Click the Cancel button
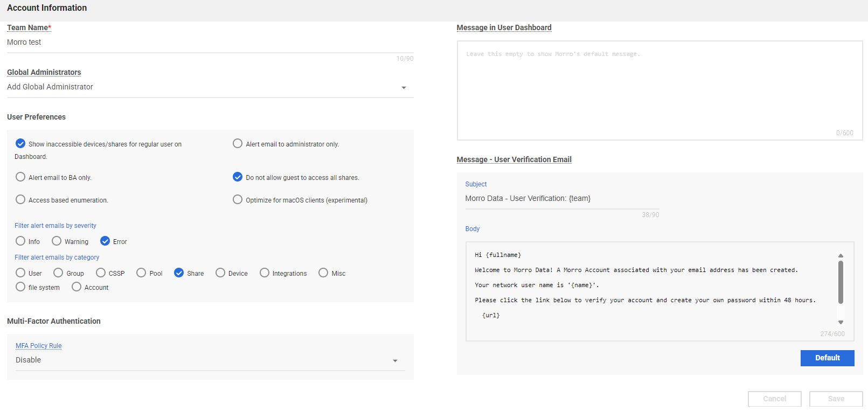This screenshot has height=411, width=868. (774, 399)
